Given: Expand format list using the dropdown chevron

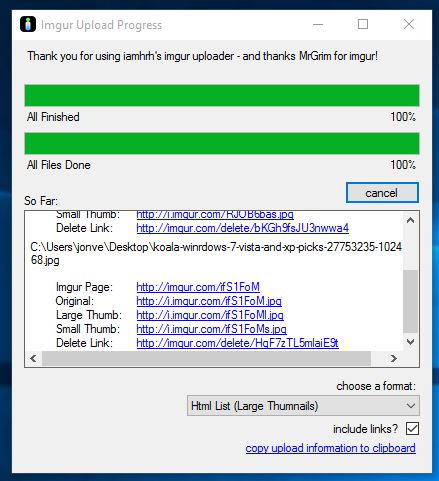Looking at the screenshot, I should 411,406.
